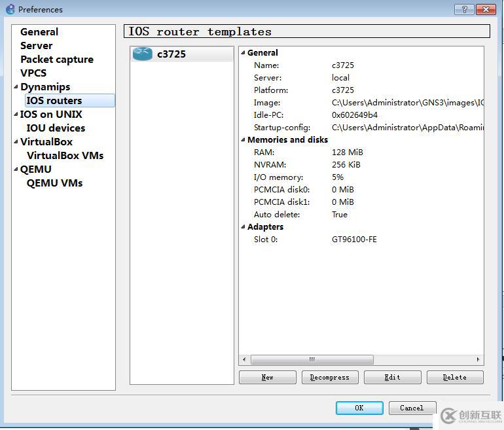Viewport: 504px width, 430px height.
Task: Click the Server value local
Action: (x=340, y=78)
